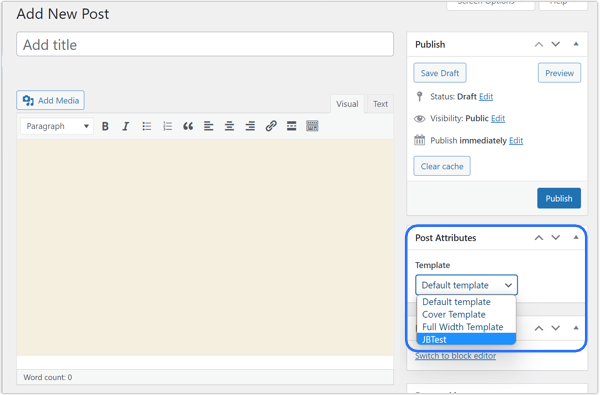Edit the post status link
The image size is (600, 395).
[486, 96]
